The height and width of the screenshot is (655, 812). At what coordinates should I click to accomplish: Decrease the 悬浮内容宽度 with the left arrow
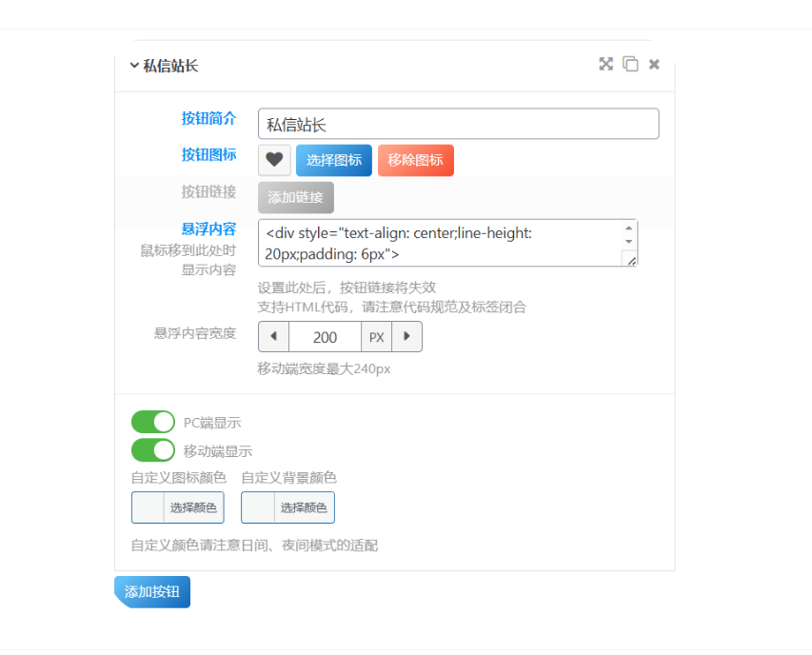click(x=274, y=337)
